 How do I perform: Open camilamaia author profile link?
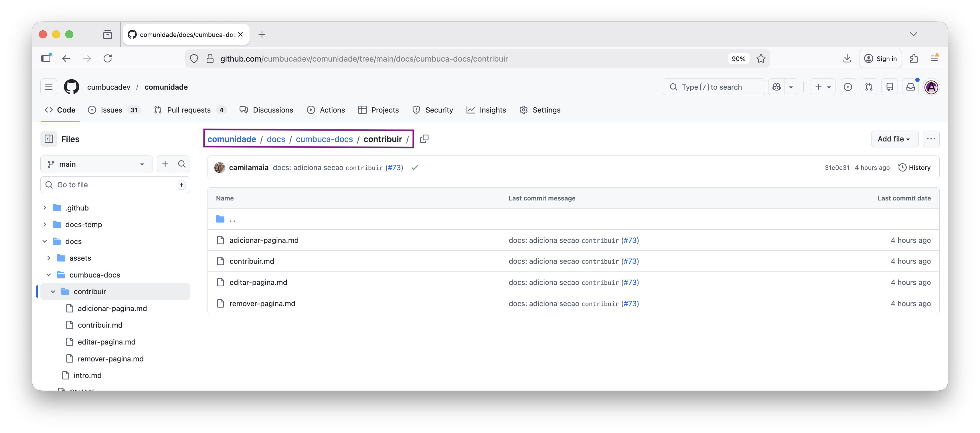(x=249, y=168)
